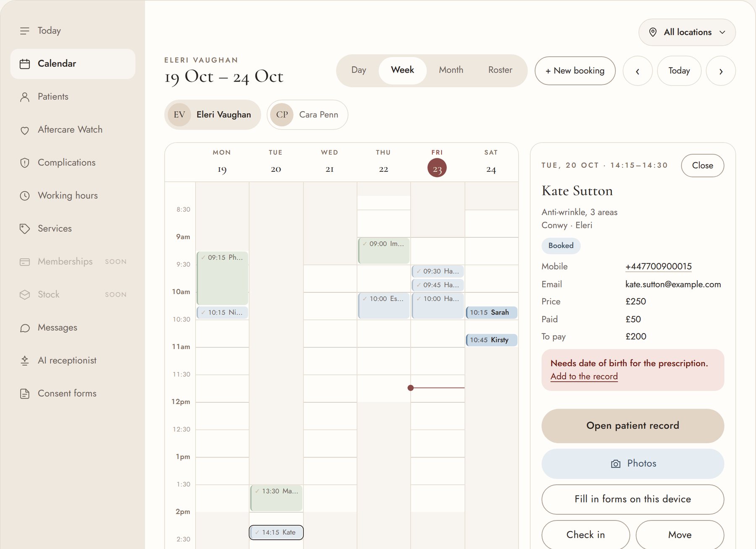Toggle Eleri Vaughan practitioner chip

coord(213,115)
